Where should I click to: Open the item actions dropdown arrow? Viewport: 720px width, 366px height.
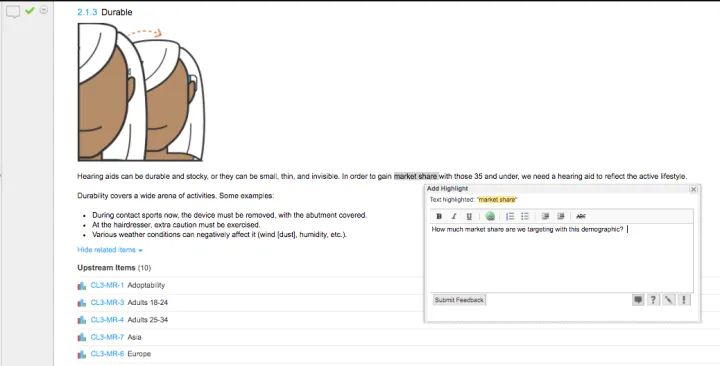44,10
